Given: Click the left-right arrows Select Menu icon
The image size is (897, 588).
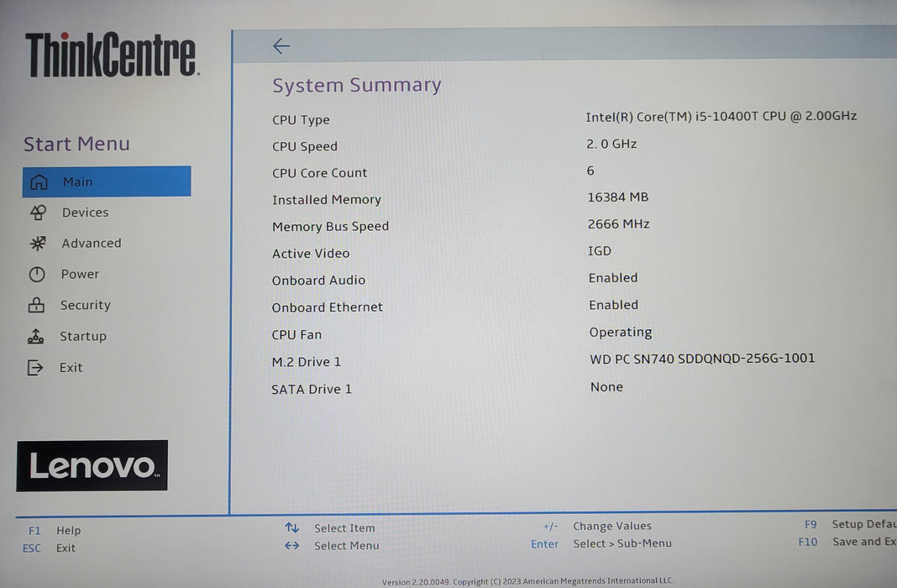Looking at the screenshot, I should pos(291,546).
